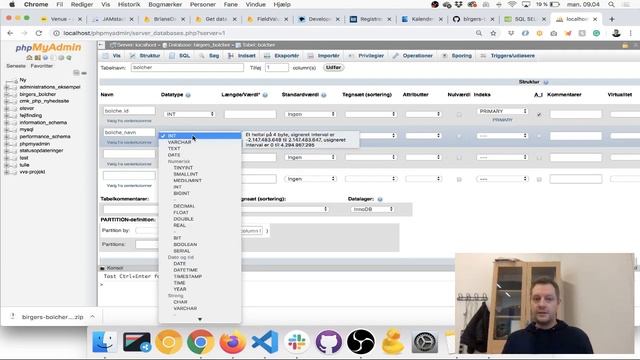Open the Favoritter sidebar tab
640x360 pixels.
click(42, 66)
